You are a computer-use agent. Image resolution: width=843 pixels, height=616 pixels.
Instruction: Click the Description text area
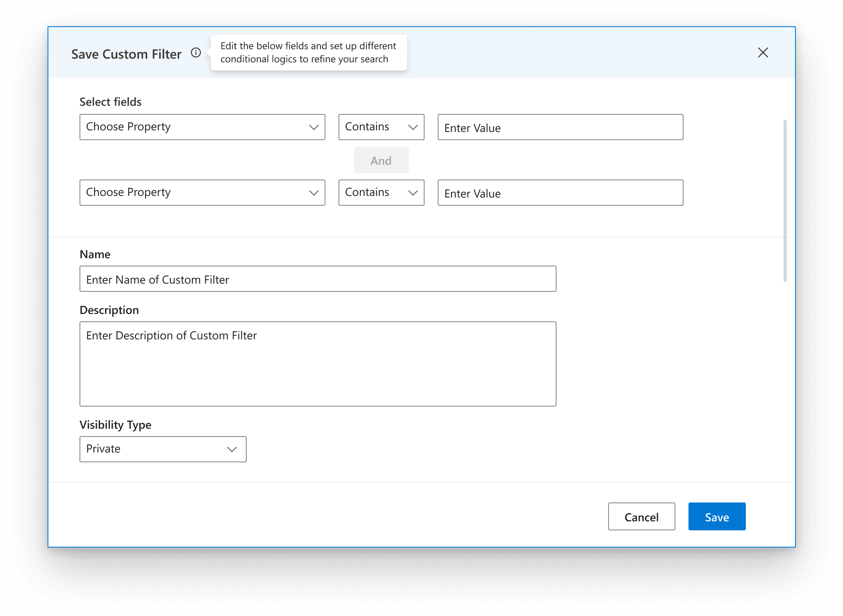[x=318, y=364]
